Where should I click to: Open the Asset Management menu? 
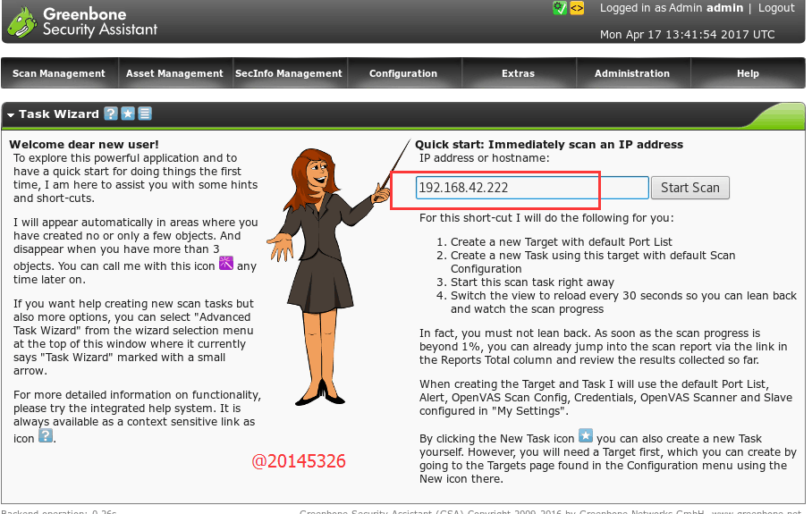point(175,73)
